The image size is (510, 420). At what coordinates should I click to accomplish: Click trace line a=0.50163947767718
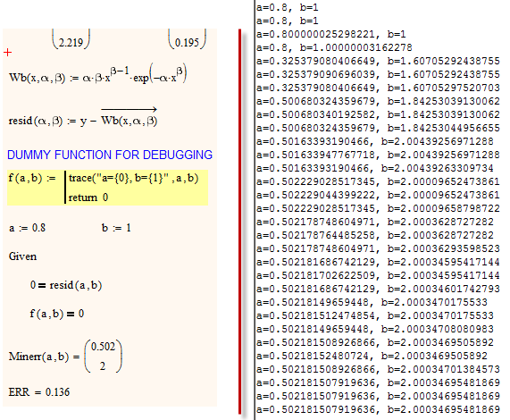[x=378, y=155]
